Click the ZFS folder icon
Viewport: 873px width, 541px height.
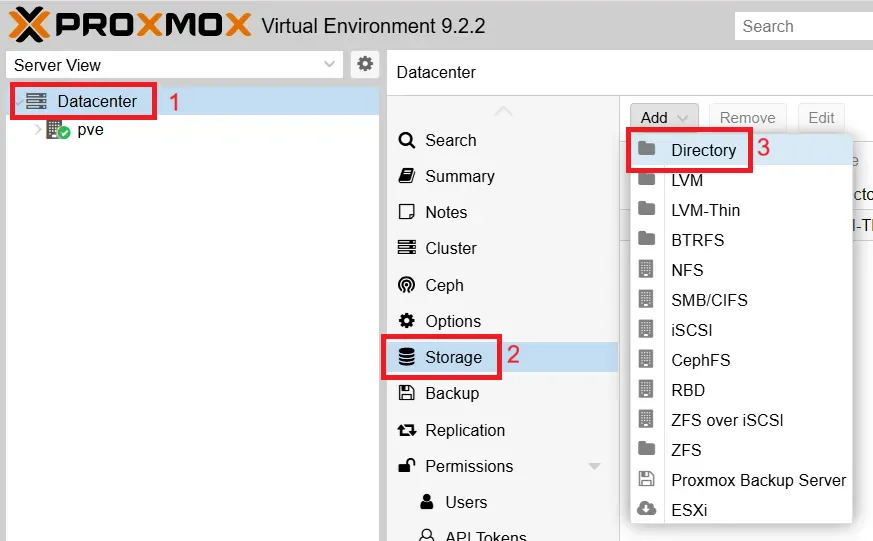point(646,449)
